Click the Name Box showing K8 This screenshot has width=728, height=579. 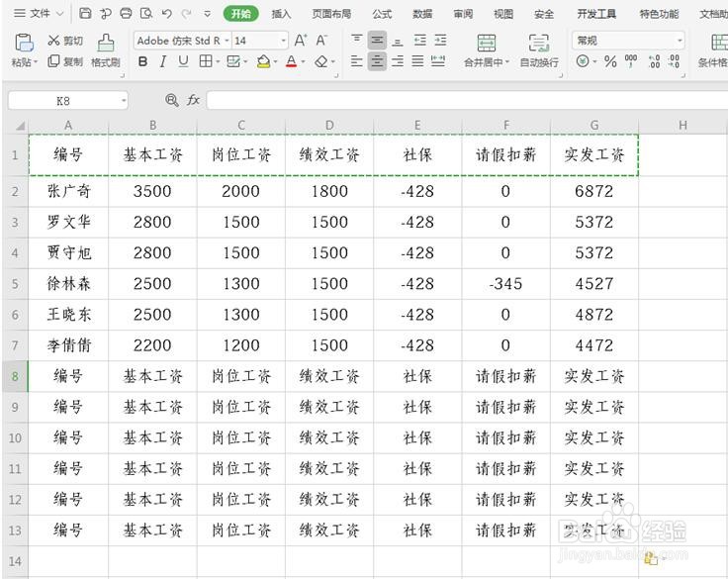[63, 100]
